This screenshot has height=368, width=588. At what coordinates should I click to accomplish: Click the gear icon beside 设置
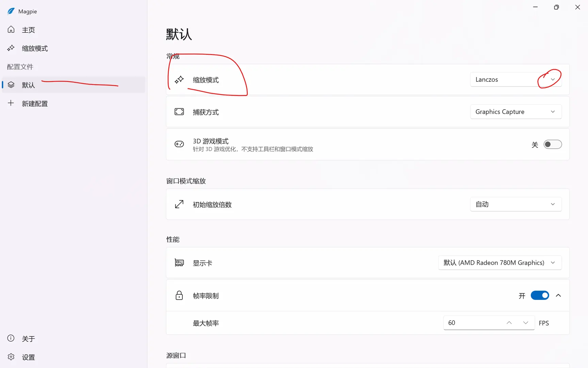pyautogui.click(x=11, y=357)
